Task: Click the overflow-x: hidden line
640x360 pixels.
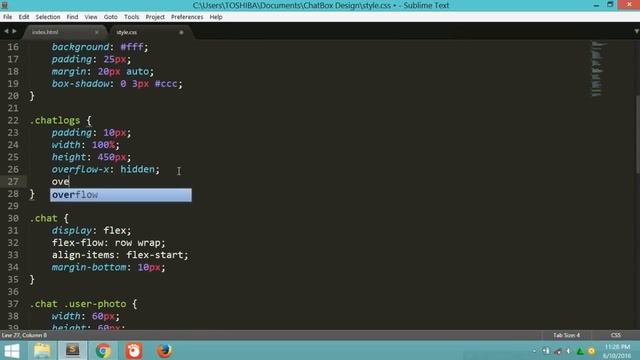Action: coord(106,169)
